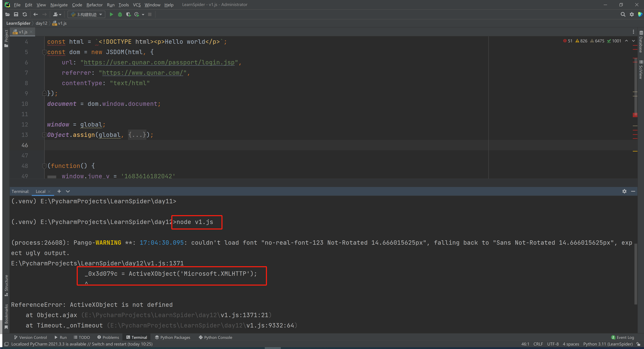
Task: Open file with the folder icon
Action: click(x=8, y=15)
